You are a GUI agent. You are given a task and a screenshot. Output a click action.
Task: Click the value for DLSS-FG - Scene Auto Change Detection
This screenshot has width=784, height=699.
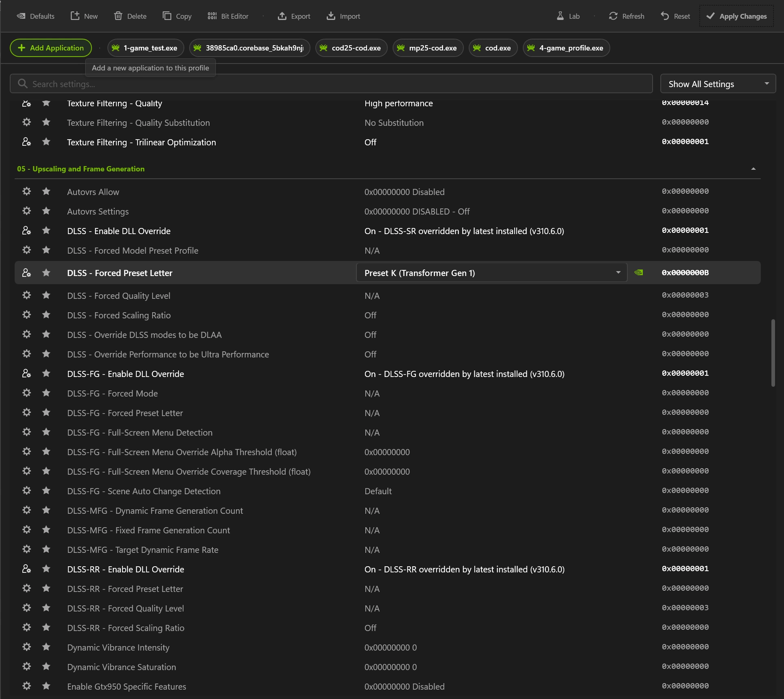(x=378, y=491)
